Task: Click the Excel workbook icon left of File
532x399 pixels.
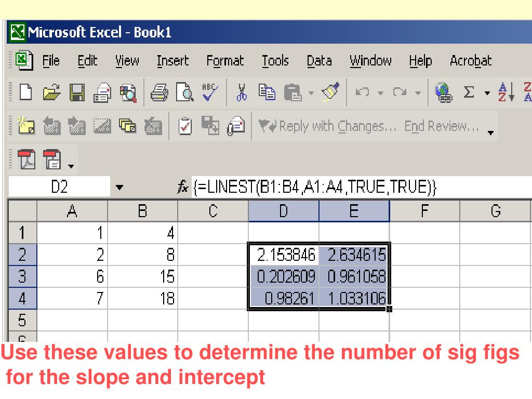Action: (24, 60)
